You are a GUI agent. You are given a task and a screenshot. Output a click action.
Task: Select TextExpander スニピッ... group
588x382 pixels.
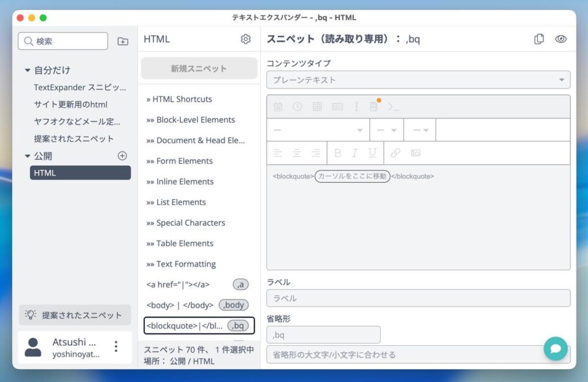point(80,87)
